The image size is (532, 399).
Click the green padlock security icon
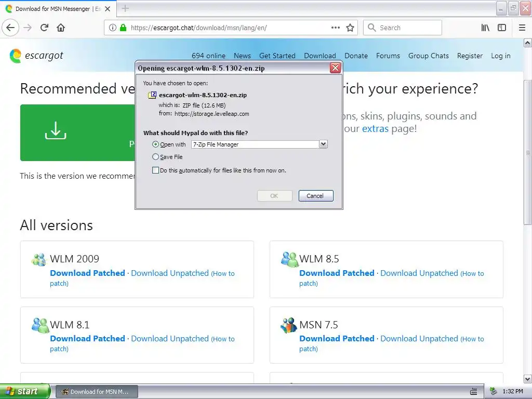(x=123, y=28)
